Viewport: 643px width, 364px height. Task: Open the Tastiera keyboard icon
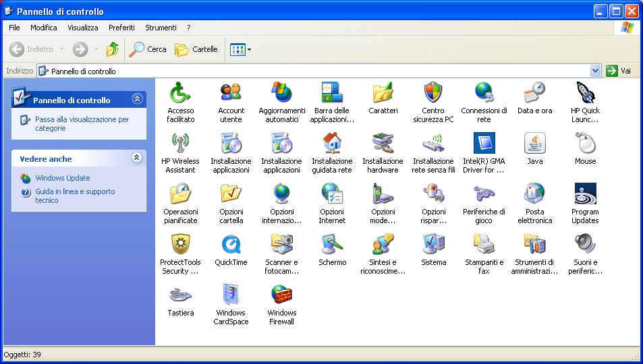click(180, 295)
